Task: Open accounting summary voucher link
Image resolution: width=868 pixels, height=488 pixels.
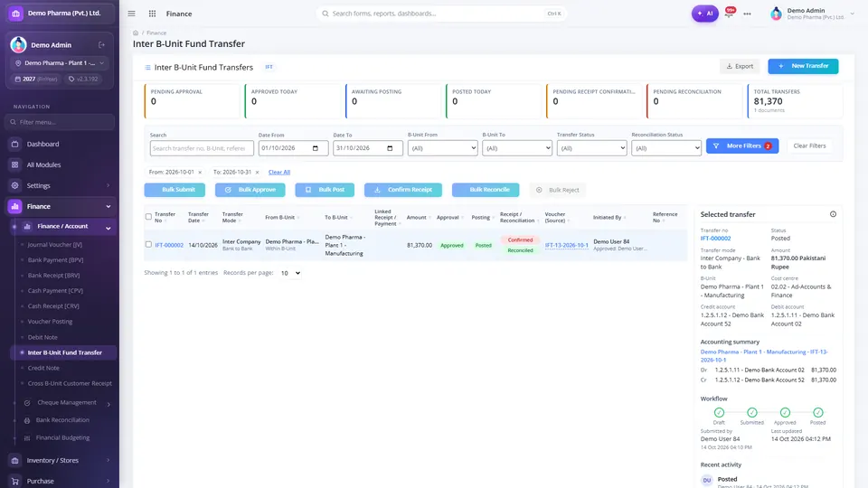Action: pyautogui.click(x=764, y=356)
